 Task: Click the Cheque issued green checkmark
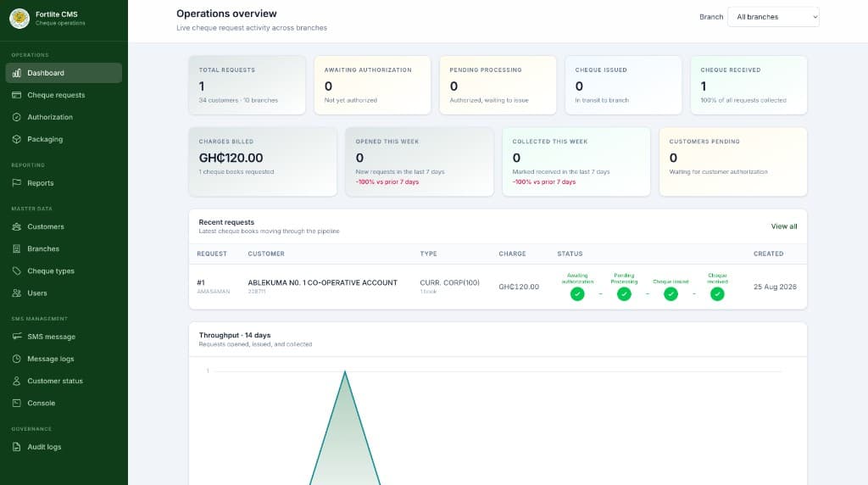coord(671,294)
